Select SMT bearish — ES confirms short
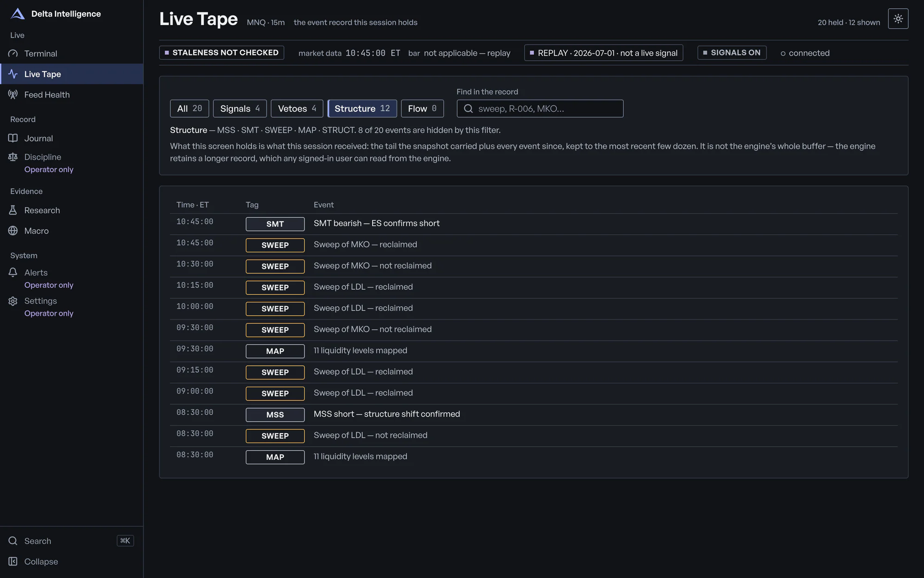924x578 pixels. coord(377,223)
